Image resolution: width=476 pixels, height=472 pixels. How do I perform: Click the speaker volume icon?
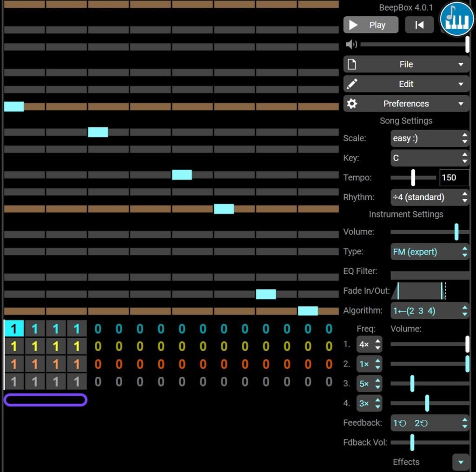click(x=351, y=44)
